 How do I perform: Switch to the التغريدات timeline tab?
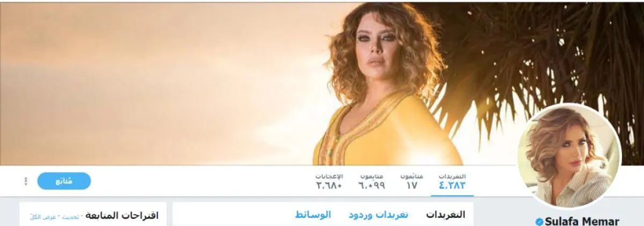pos(445,215)
